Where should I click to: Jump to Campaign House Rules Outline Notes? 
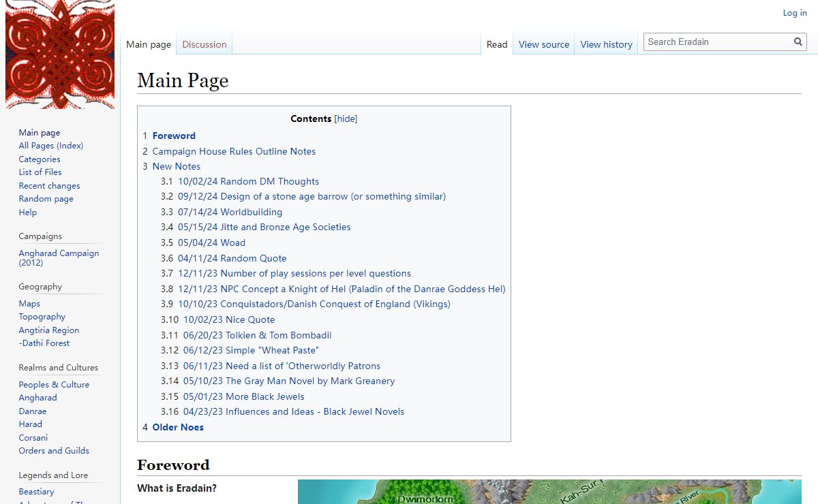point(234,151)
